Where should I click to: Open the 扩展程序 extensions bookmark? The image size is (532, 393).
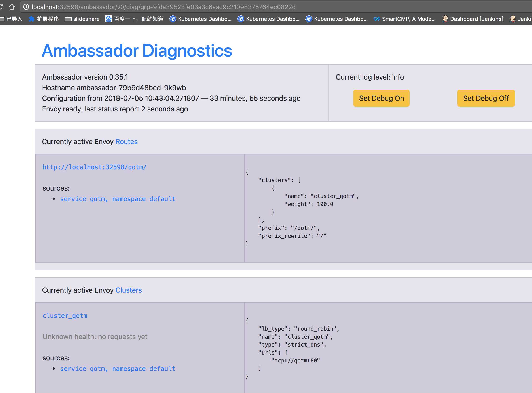click(44, 19)
